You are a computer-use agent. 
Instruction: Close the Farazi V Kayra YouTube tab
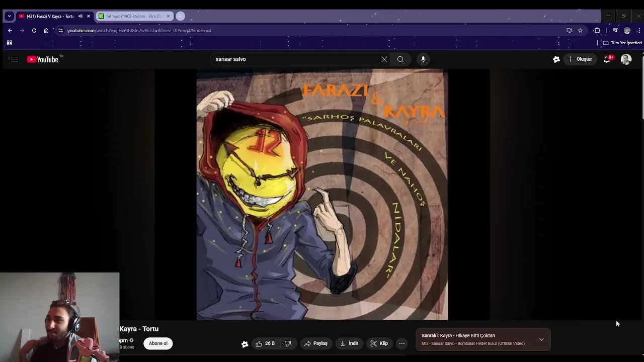pyautogui.click(x=88, y=16)
